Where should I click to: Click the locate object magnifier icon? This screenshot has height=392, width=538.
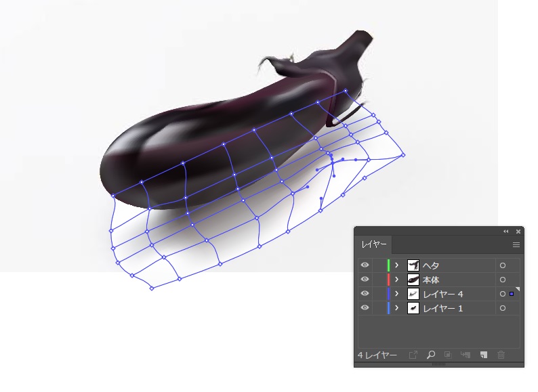click(x=431, y=355)
